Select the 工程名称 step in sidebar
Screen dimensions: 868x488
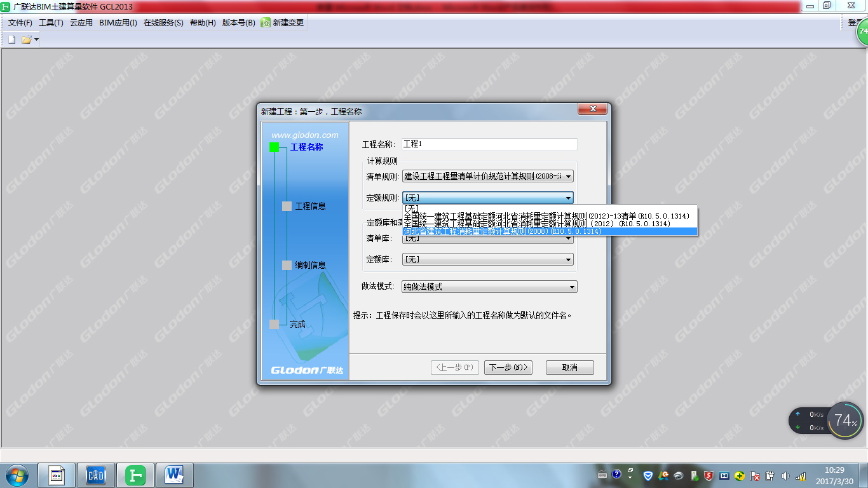[x=306, y=147]
